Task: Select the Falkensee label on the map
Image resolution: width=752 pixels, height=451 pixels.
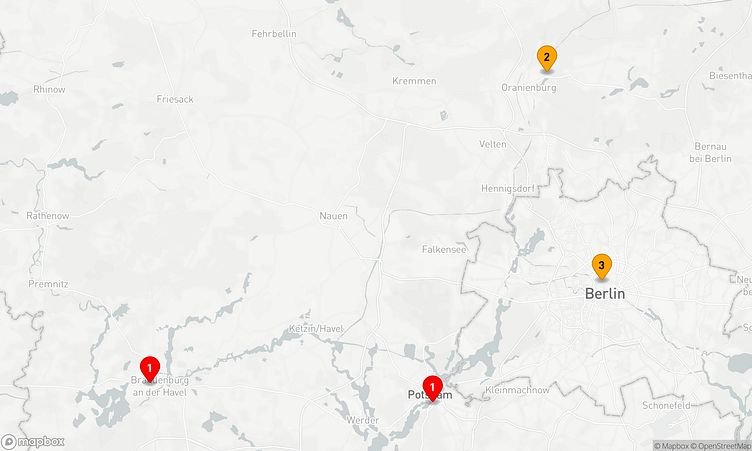Action: [444, 249]
